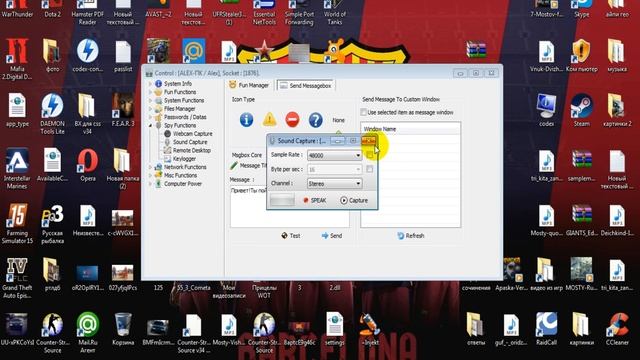The height and width of the screenshot is (360, 640).
Task: Open the WarThunder desktop shortcut
Action: [17, 10]
